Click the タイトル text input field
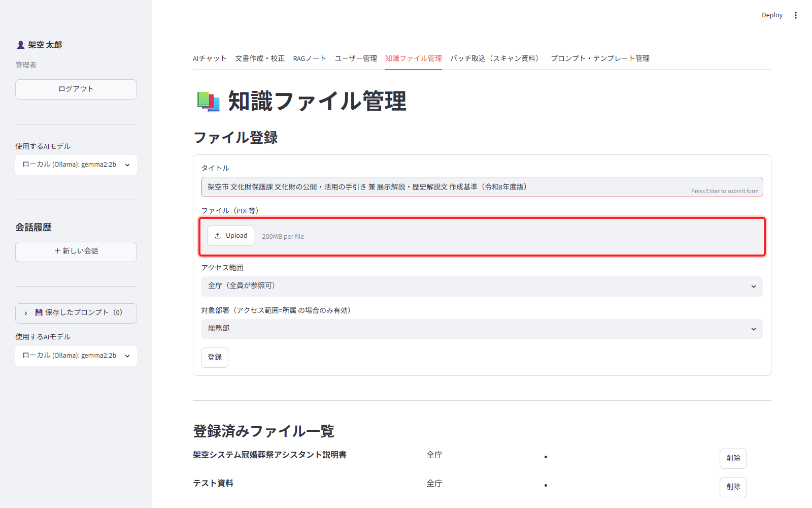The height and width of the screenshot is (508, 812). (x=482, y=187)
